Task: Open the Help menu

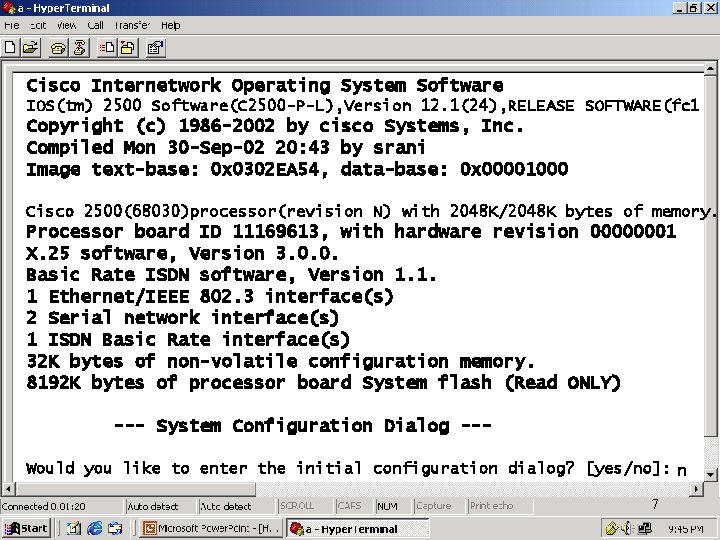Action: [x=170, y=25]
